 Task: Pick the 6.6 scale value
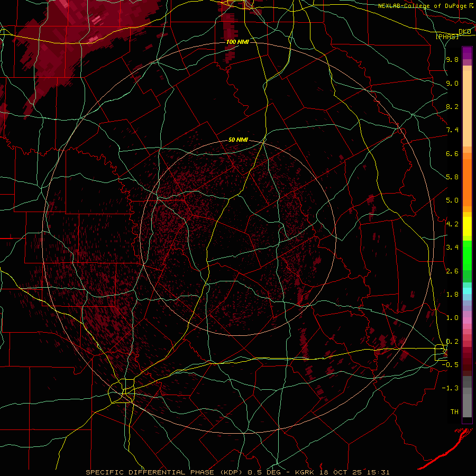(452, 153)
